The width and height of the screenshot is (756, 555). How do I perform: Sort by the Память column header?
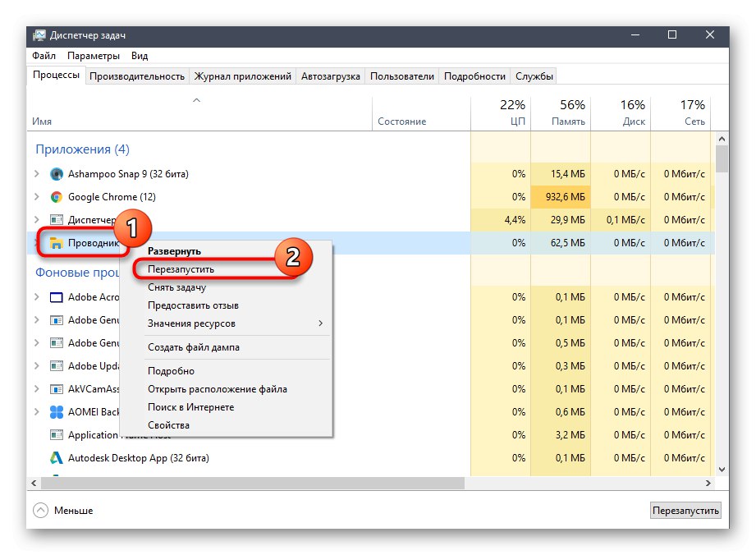coord(561,114)
